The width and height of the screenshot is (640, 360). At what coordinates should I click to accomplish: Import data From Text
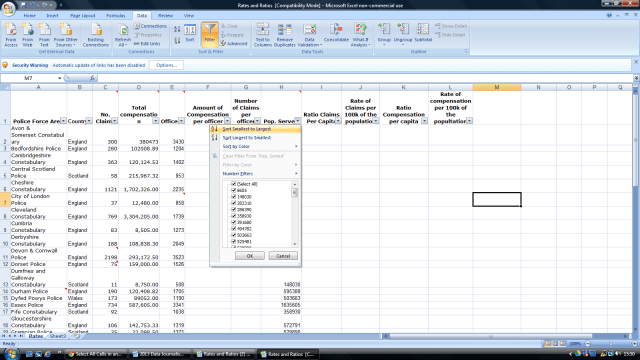click(x=44, y=35)
